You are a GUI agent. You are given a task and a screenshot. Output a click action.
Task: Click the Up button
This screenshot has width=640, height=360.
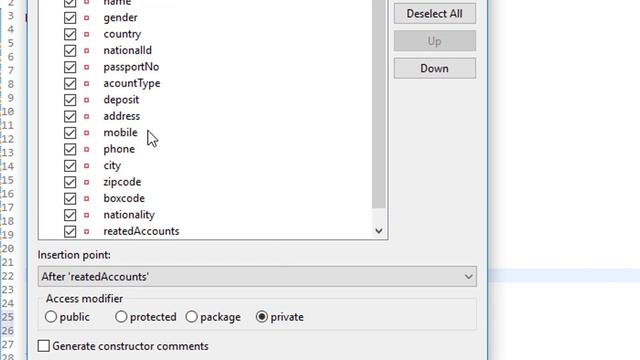coord(435,41)
